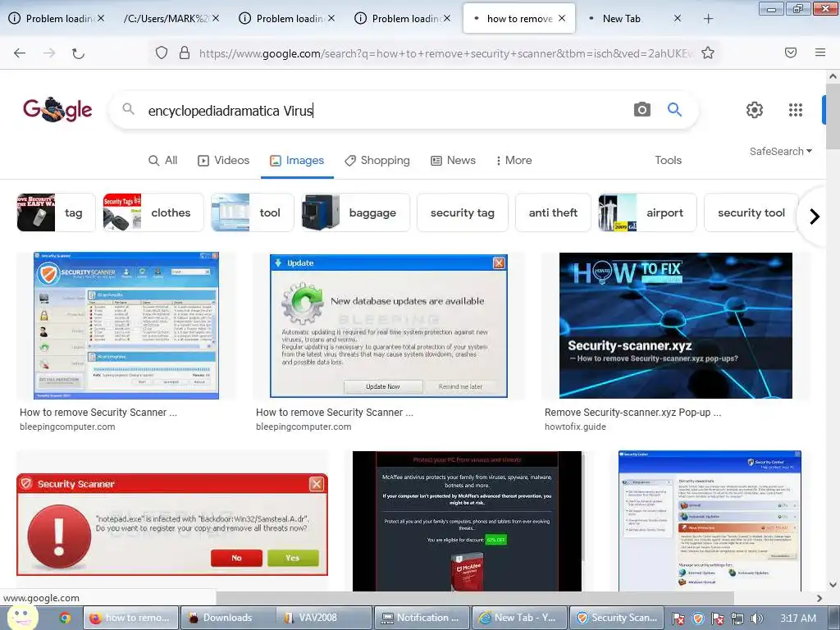Open the 'New database updates' image result

tap(388, 326)
